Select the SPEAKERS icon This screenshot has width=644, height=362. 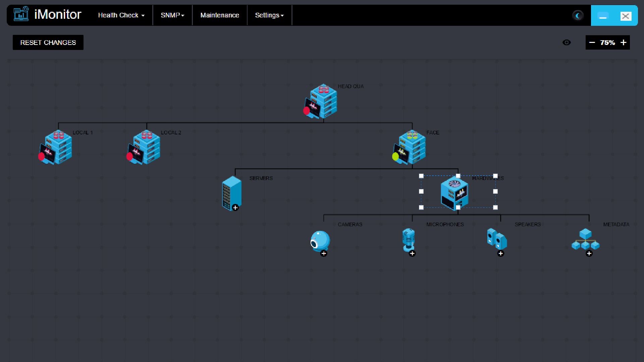tap(497, 239)
